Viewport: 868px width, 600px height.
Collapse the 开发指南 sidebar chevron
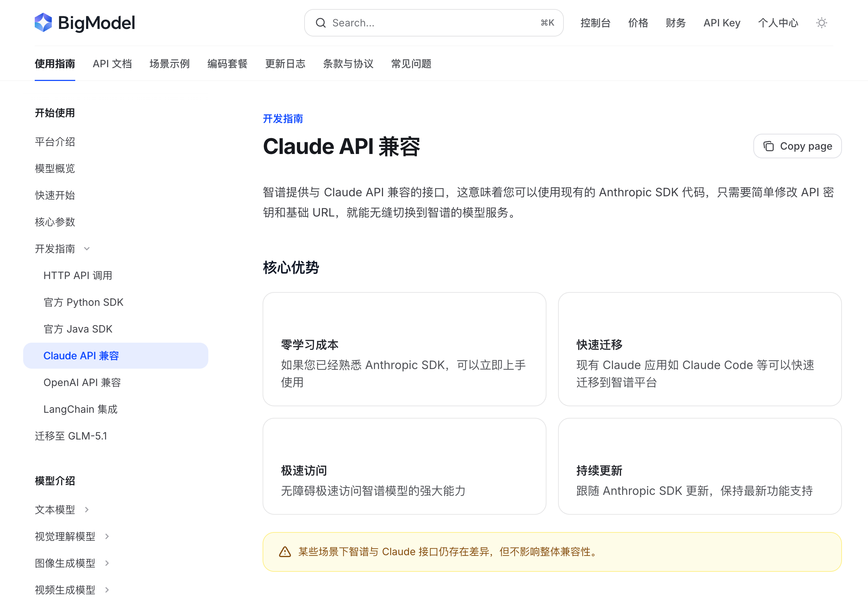[87, 249]
